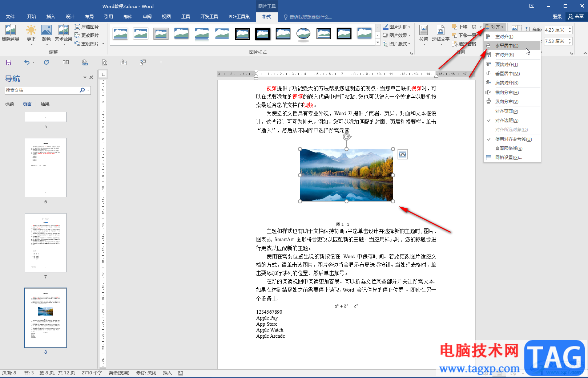Click the Tell me search box

(x=307, y=17)
